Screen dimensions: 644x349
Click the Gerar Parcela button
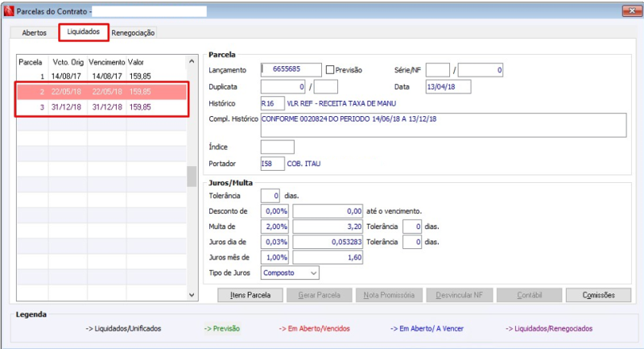319,295
